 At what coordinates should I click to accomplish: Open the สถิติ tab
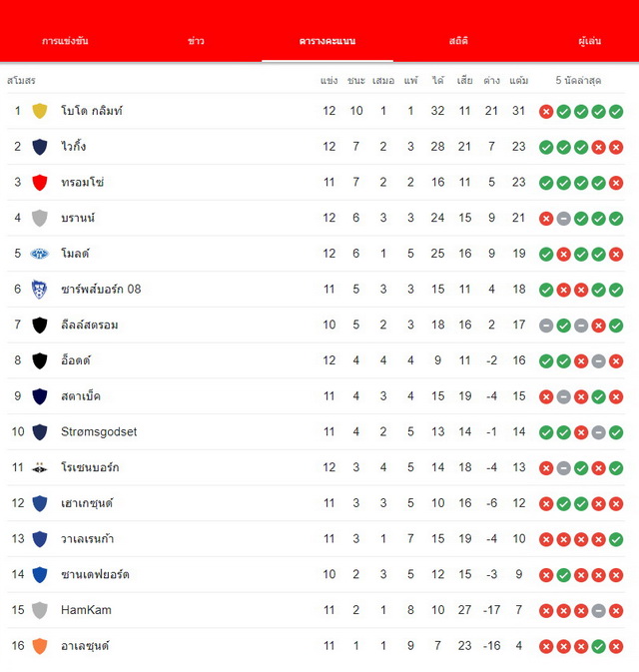458,41
